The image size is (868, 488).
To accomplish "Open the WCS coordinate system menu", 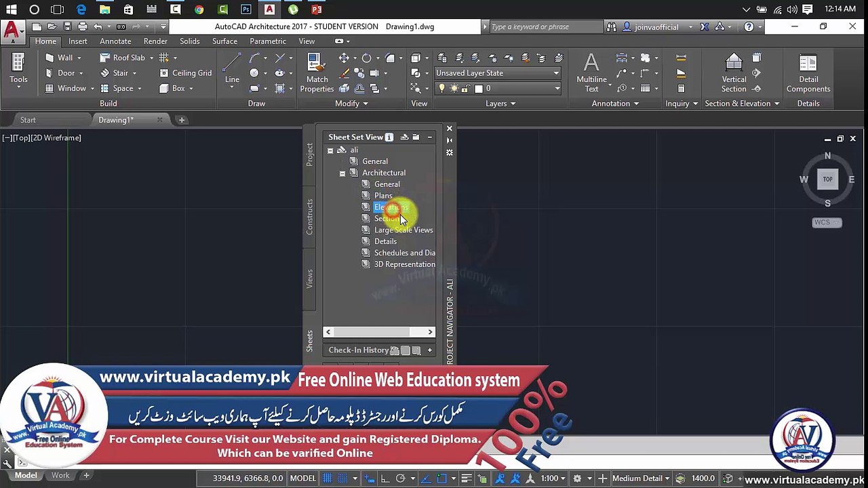I will click(827, 222).
